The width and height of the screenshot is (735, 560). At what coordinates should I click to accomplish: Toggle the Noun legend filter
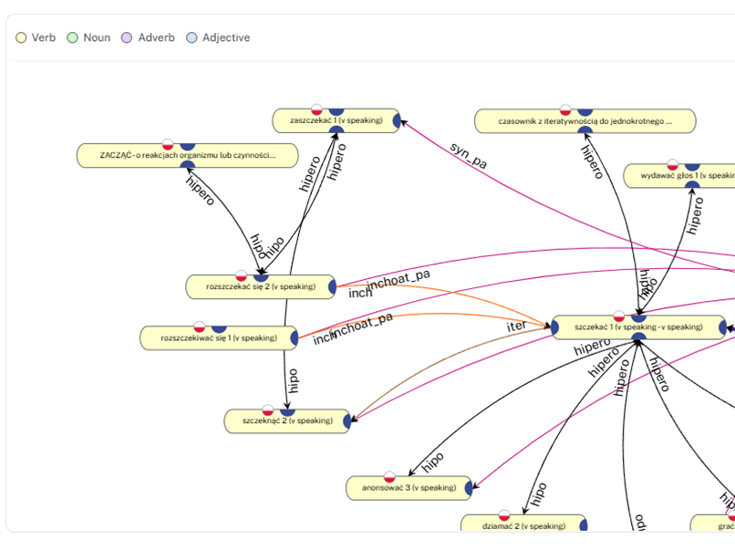click(x=88, y=37)
